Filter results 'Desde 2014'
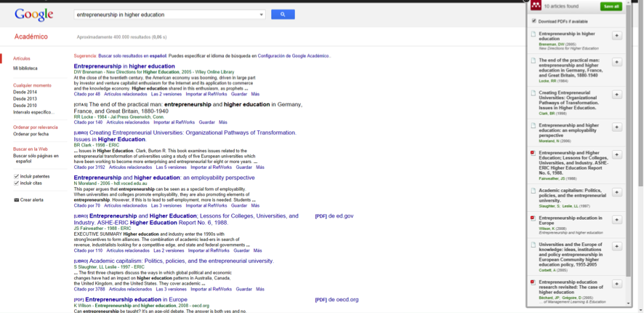Screen dimensions: 644x313 [25, 92]
